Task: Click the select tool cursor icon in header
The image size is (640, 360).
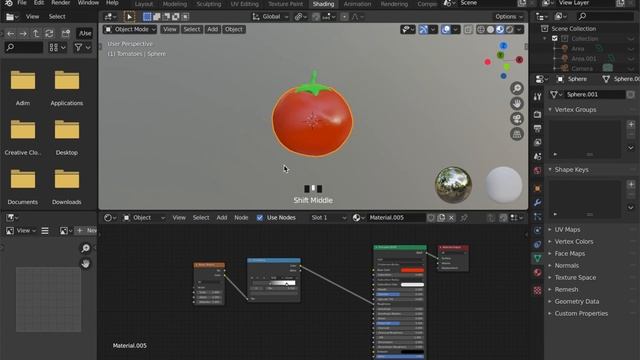Action: pos(129,17)
